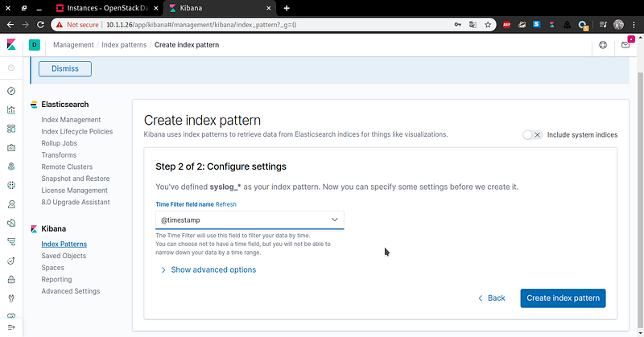
Task: Open Rollup Jobs section
Action: coord(59,143)
